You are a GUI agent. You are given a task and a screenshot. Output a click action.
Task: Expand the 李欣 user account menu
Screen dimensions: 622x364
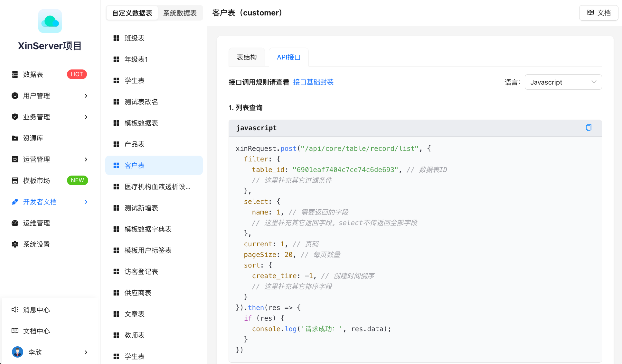(35, 352)
